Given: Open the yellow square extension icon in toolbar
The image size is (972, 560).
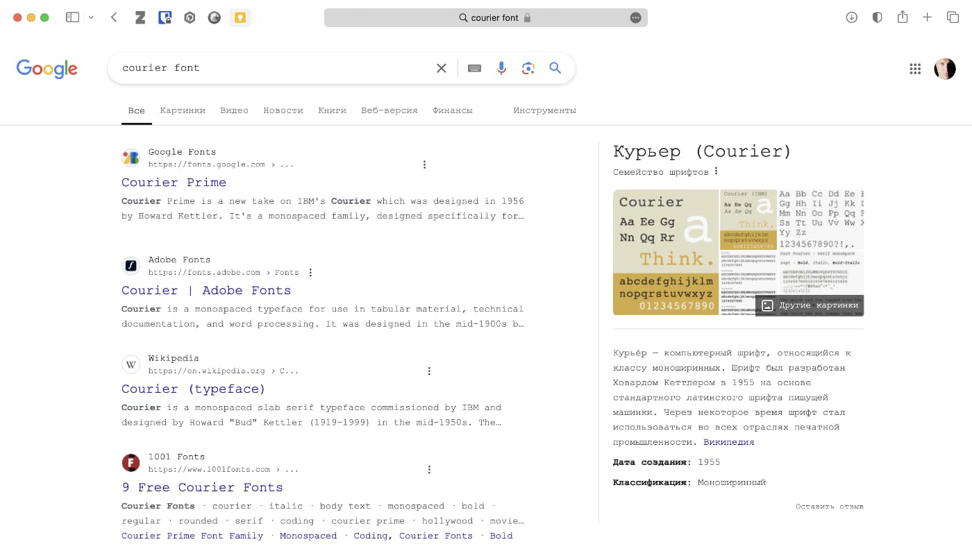Looking at the screenshot, I should [x=240, y=18].
